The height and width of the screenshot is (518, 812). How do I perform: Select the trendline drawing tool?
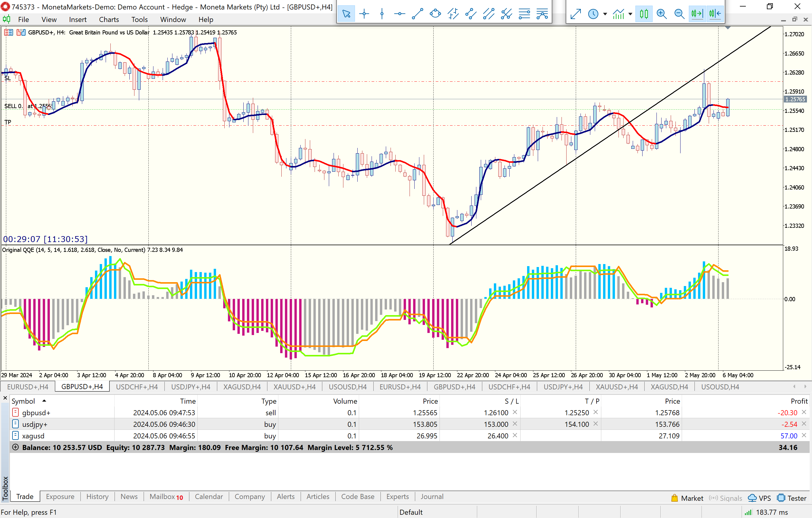click(x=418, y=14)
